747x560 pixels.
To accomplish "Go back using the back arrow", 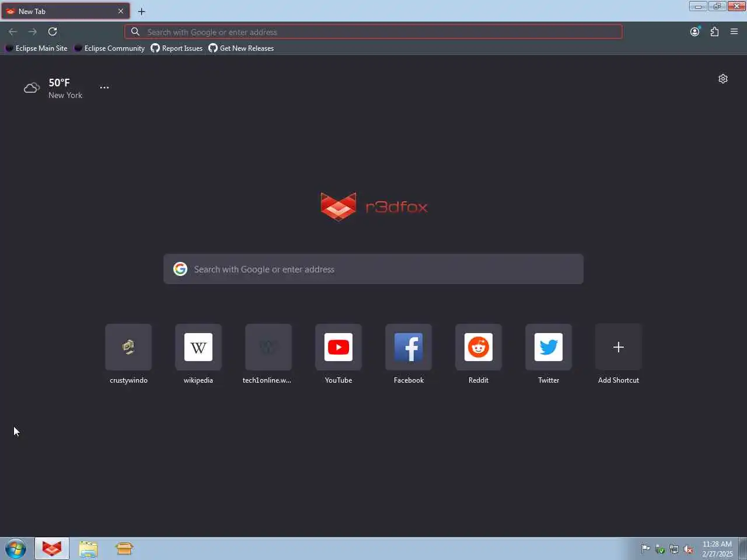I will [13, 32].
